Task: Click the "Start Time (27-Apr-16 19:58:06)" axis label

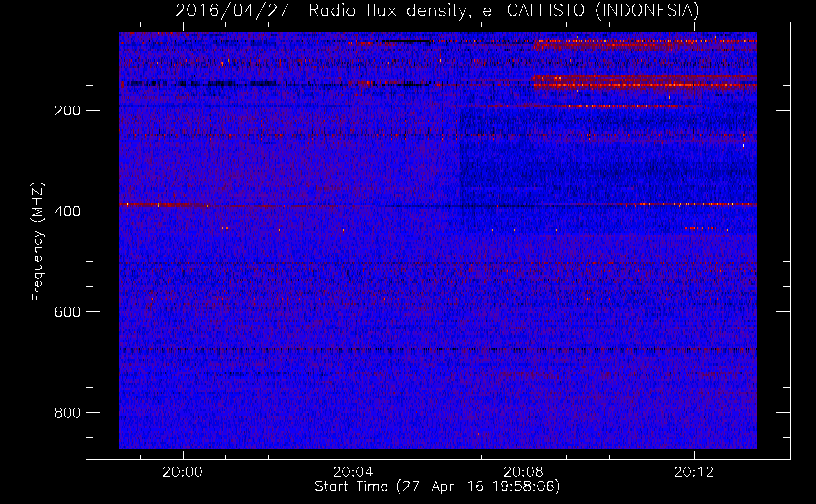Action: tap(437, 487)
